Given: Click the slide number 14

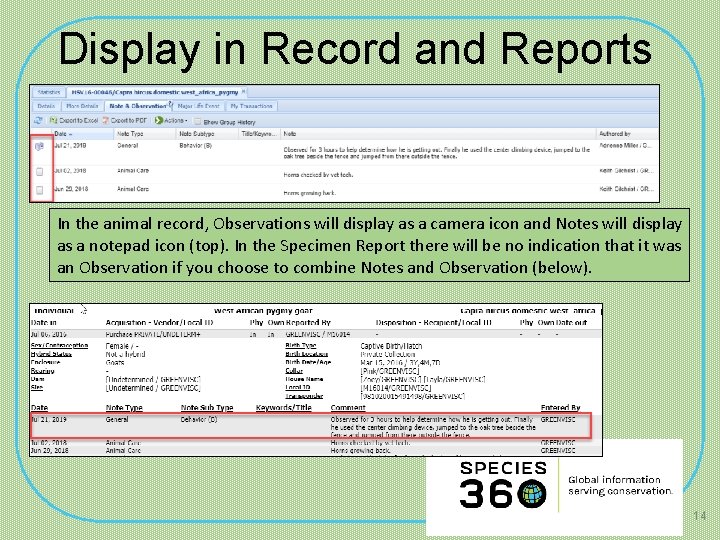Looking at the screenshot, I should click(x=699, y=516).
